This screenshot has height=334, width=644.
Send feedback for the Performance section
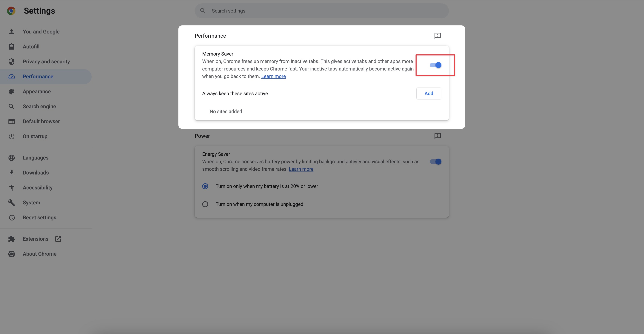pyautogui.click(x=437, y=36)
